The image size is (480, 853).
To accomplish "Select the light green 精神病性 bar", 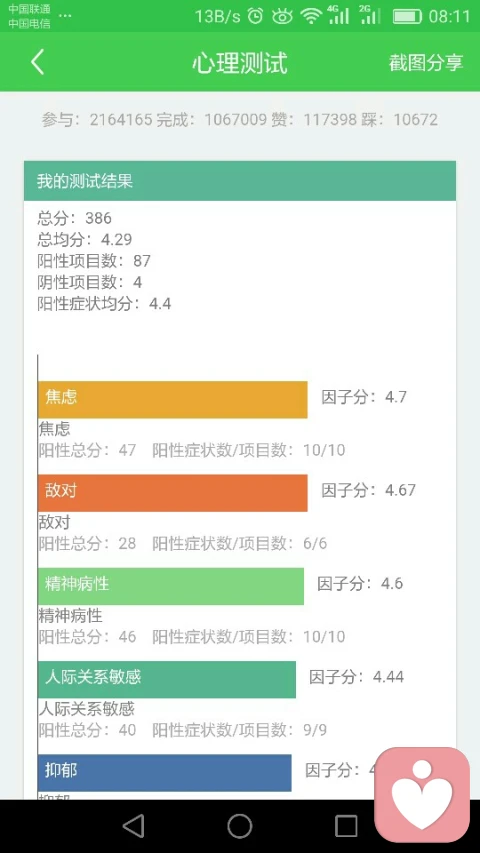I will pyautogui.click(x=171, y=586).
